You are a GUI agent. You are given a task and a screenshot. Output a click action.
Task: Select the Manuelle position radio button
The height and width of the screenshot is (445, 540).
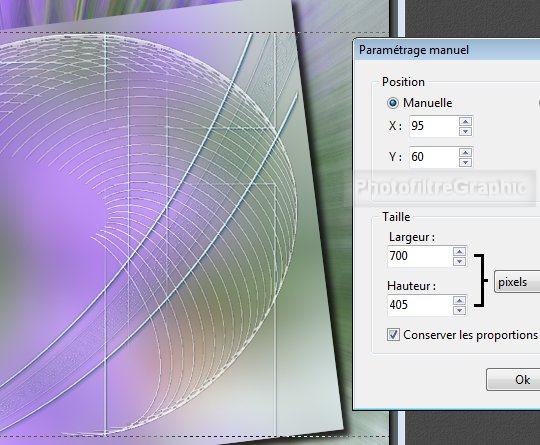click(393, 103)
